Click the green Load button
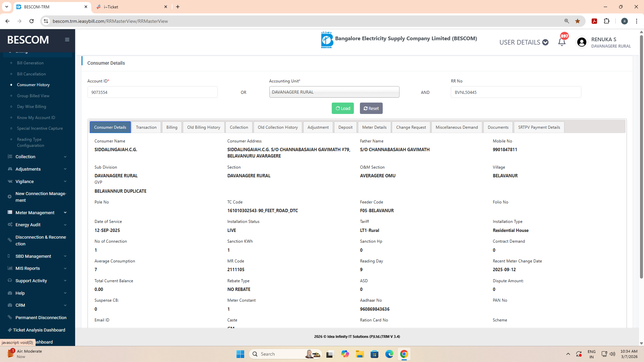 pyautogui.click(x=342, y=108)
